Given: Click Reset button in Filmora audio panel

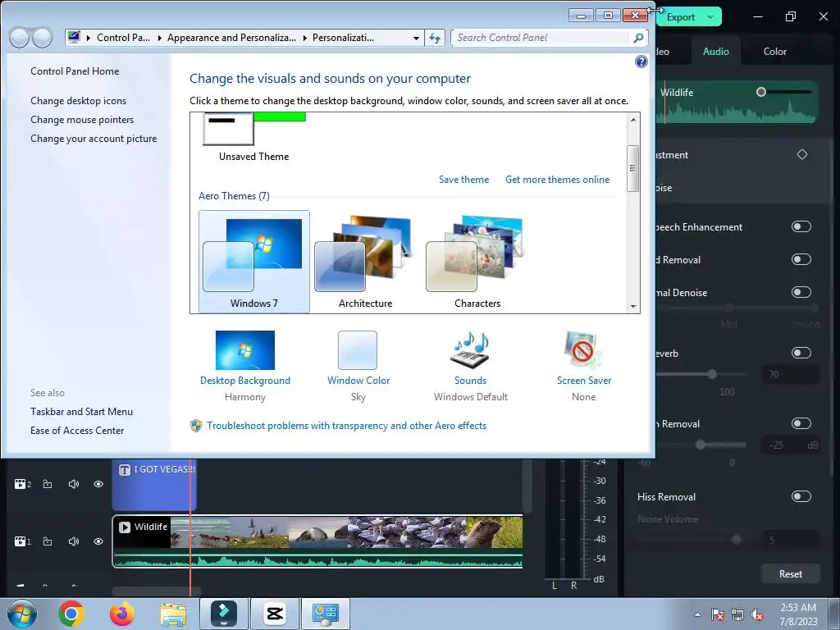Looking at the screenshot, I should coord(790,573).
